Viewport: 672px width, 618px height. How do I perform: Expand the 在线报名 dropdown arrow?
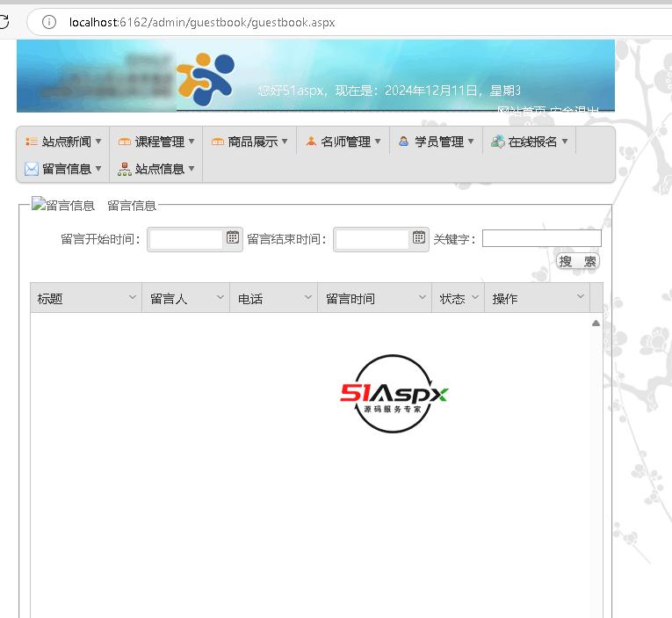pyautogui.click(x=565, y=141)
